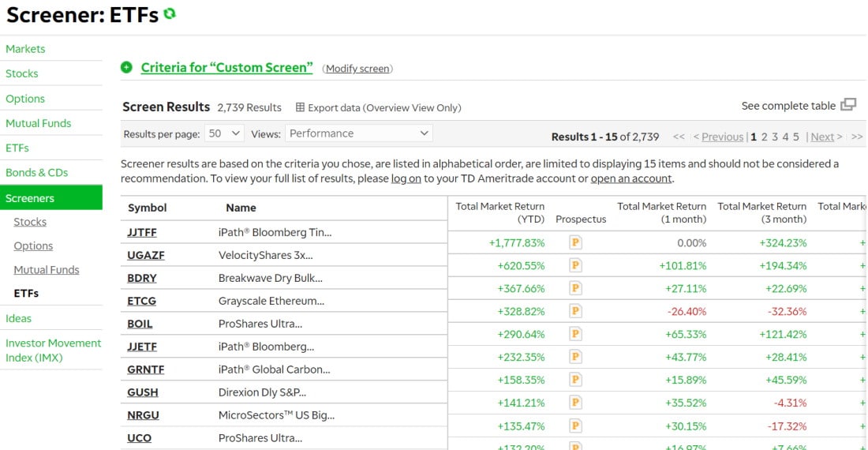Open the prospectus icon for BOIL

click(x=576, y=334)
